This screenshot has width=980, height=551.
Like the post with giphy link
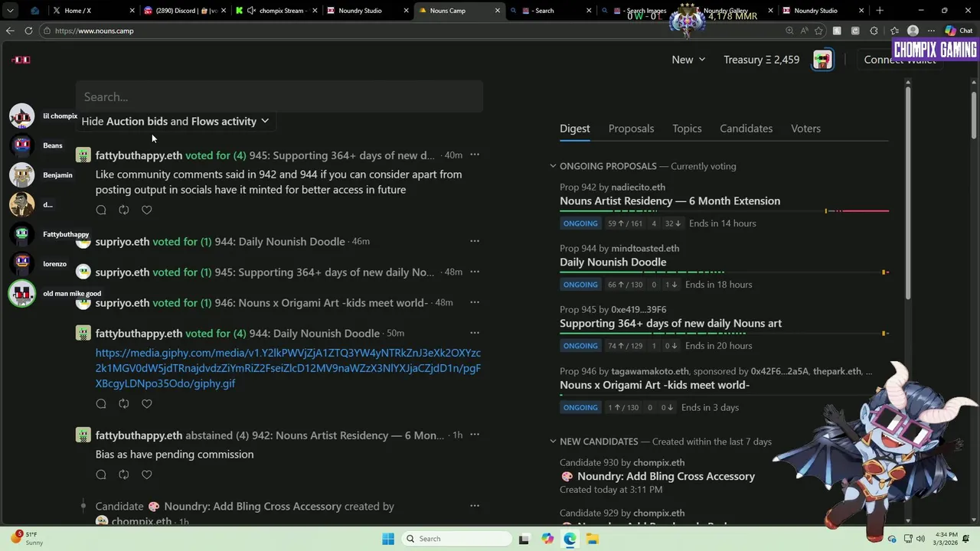click(x=147, y=403)
